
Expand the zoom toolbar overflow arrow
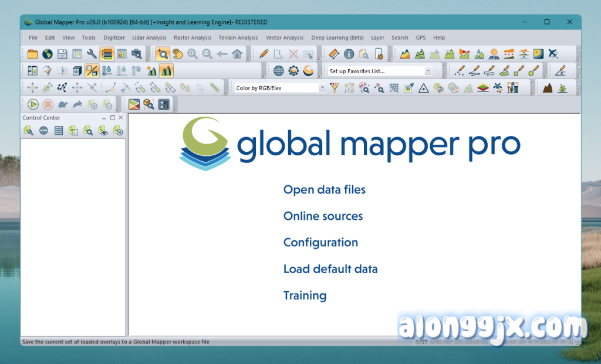[248, 59]
